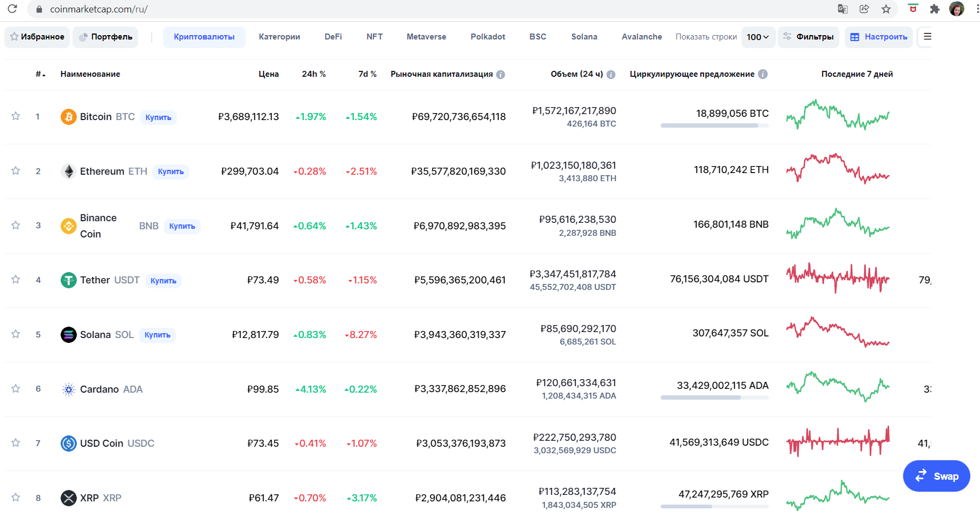
Task: Click the Tether coin logo
Action: click(x=69, y=280)
